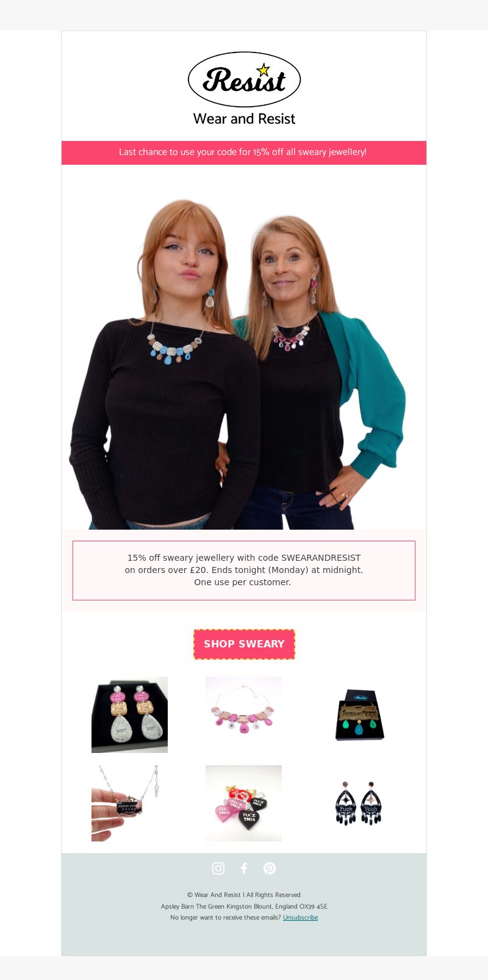The width and height of the screenshot is (488, 980).
Task: Open the Pinterest icon in the footer
Action: pos(270,868)
